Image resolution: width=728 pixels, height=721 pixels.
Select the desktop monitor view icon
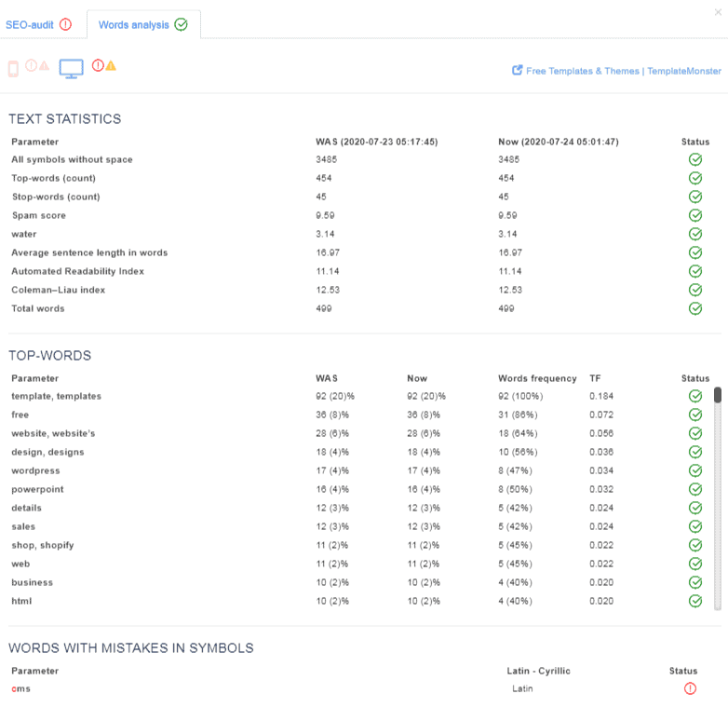(x=72, y=68)
